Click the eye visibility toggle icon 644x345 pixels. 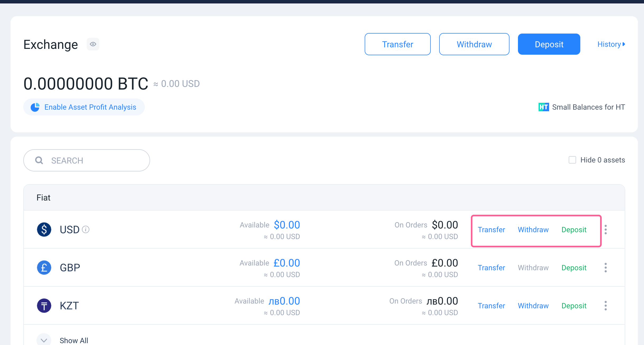(x=93, y=44)
